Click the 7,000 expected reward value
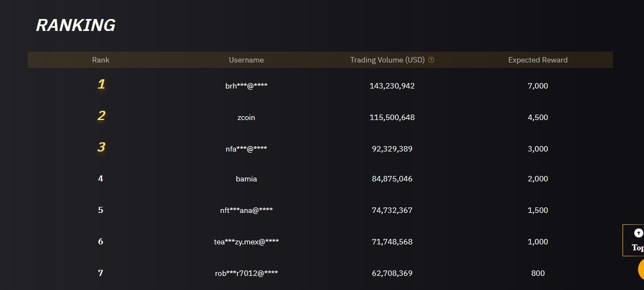The height and width of the screenshot is (290, 644). (x=538, y=86)
